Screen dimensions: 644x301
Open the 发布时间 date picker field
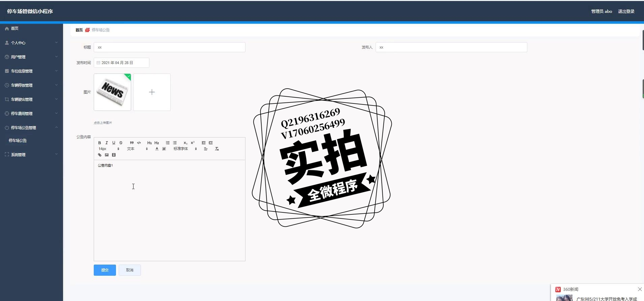tap(121, 63)
